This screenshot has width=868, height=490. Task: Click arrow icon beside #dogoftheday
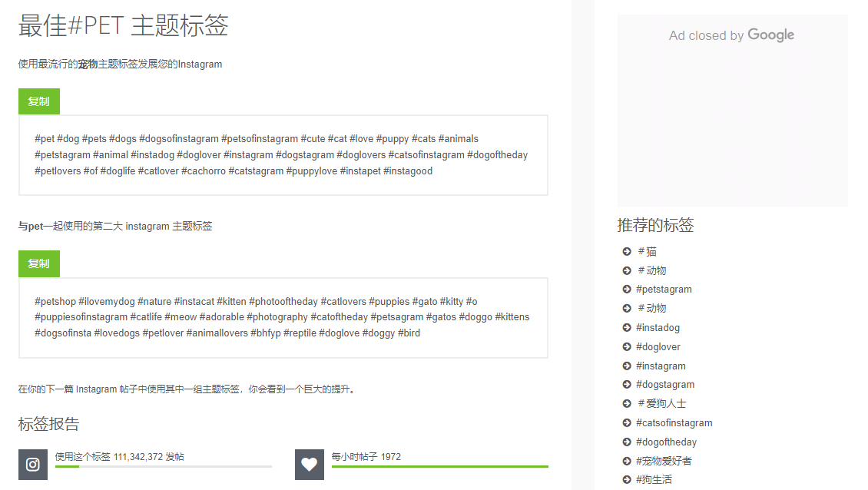627,442
